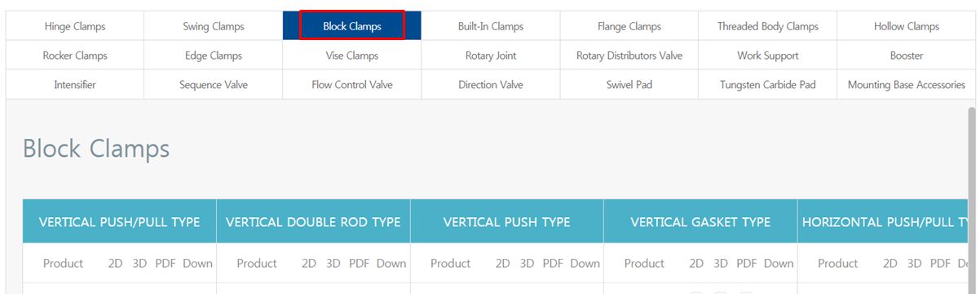Select the Block Clamps tab

tap(352, 26)
